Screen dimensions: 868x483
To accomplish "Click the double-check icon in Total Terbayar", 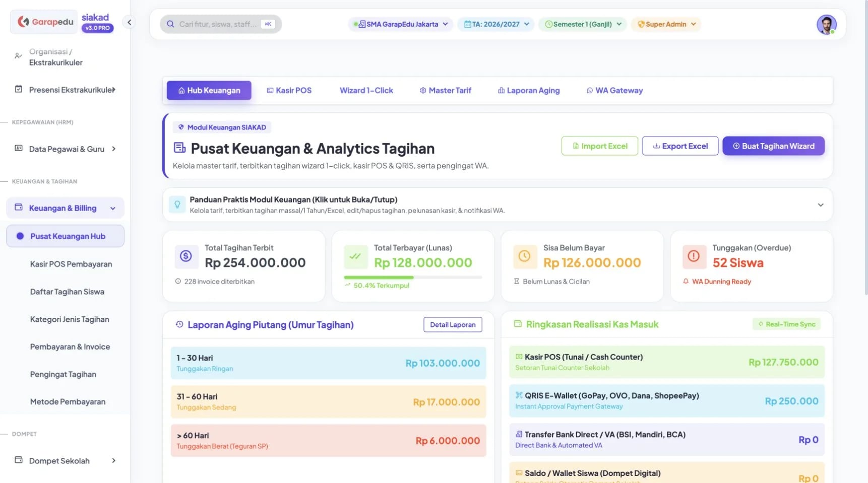I will tap(355, 256).
